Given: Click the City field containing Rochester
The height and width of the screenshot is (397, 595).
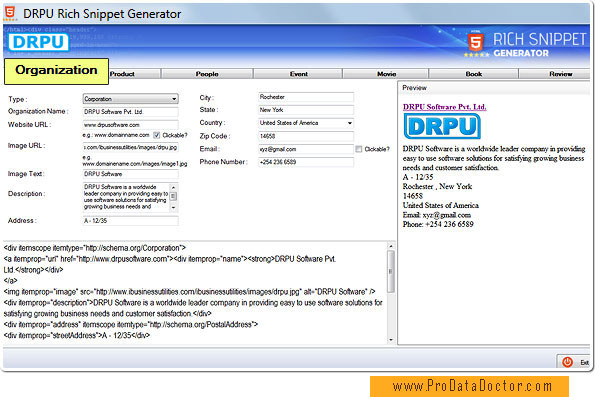Looking at the screenshot, I should 306,97.
